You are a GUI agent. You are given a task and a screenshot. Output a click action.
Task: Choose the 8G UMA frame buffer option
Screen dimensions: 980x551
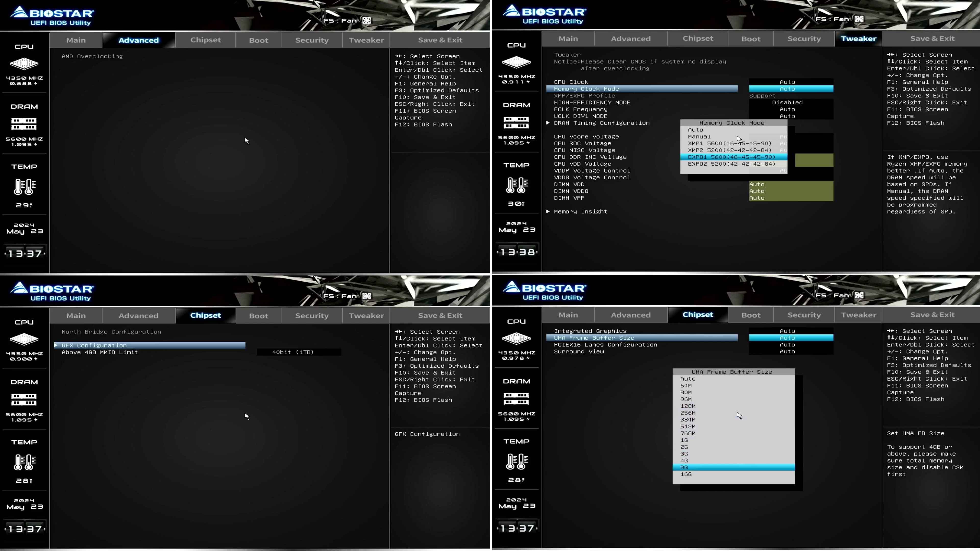pos(684,467)
